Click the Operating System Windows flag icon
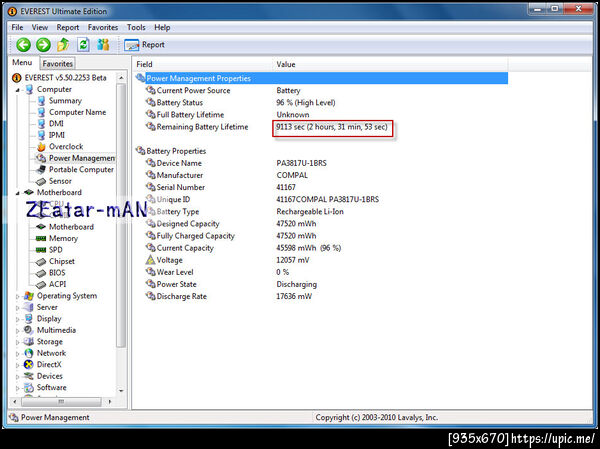The width and height of the screenshot is (600, 449). tap(29, 296)
